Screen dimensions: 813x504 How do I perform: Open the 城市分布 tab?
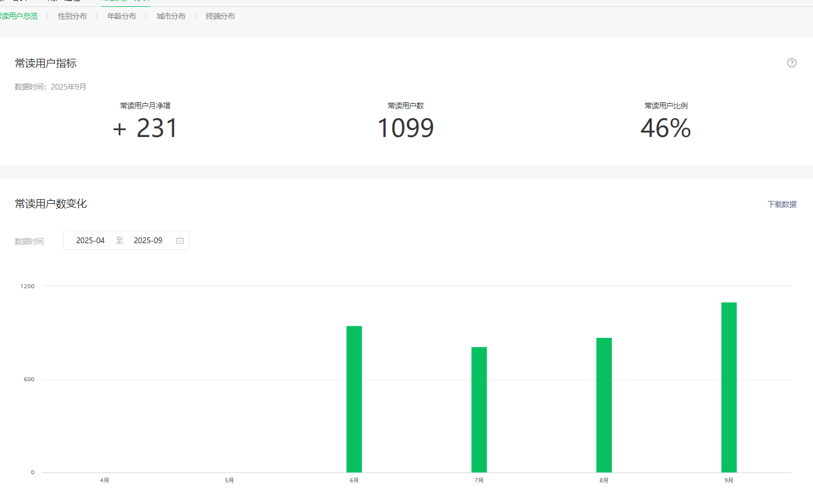click(x=171, y=16)
